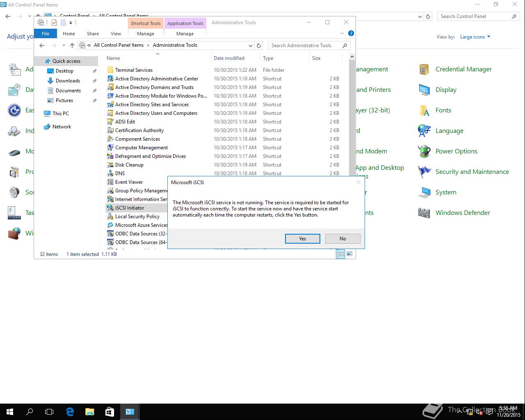This screenshot has height=420, width=525.
Task: Select Desktop in the navigation pane
Action: [x=64, y=71]
